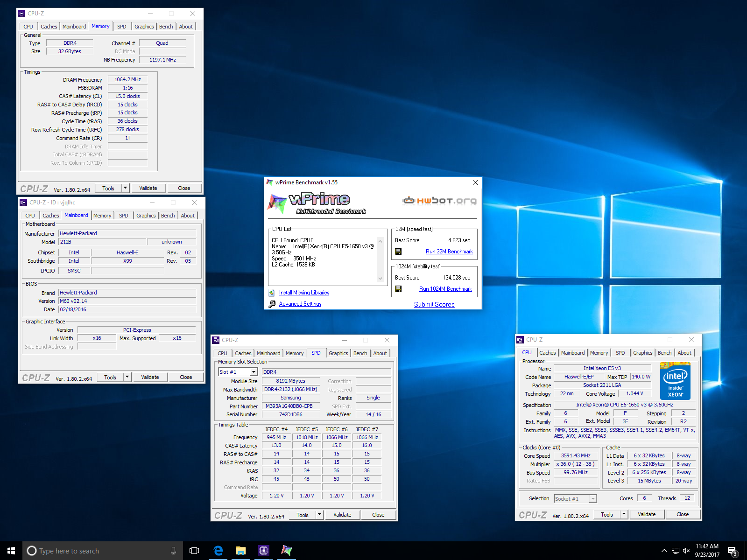747x560 pixels.
Task: Open Tools dropdown arrow in Mainboard window
Action: (x=127, y=377)
